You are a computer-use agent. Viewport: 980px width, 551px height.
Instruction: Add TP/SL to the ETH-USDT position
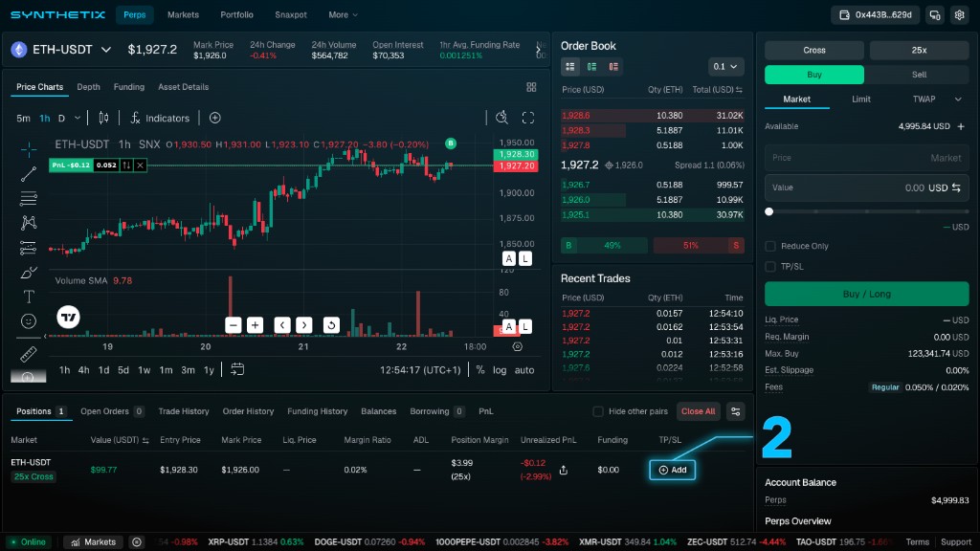[x=673, y=470]
